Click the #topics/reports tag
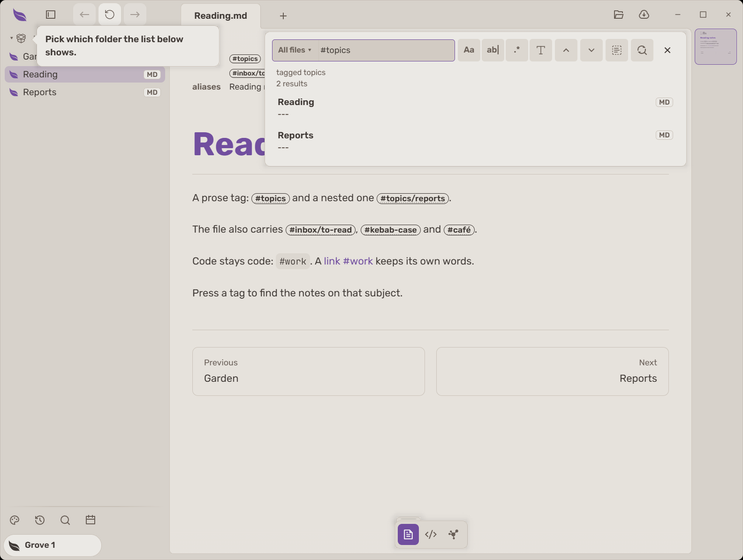Screen dimensions: 743x560 413,198
